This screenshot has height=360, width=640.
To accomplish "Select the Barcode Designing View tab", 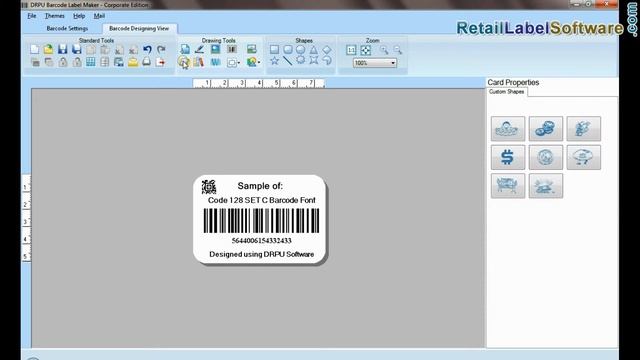I will [x=139, y=29].
